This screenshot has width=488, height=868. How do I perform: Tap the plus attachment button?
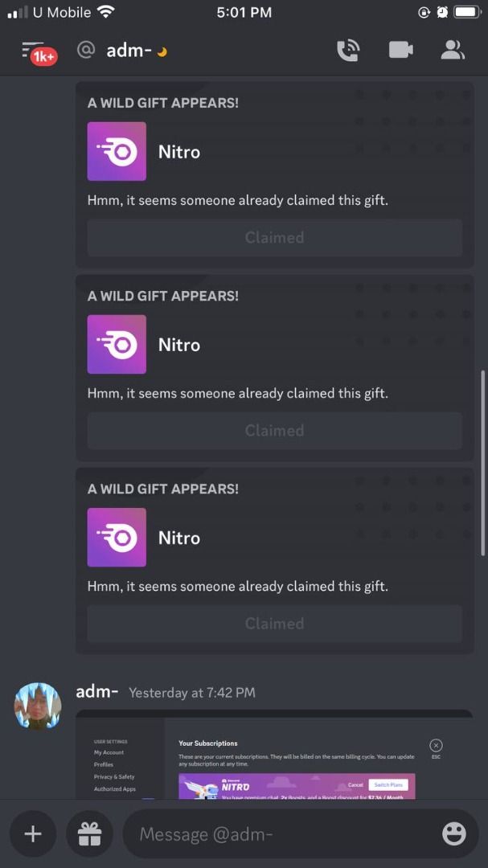pos(33,833)
